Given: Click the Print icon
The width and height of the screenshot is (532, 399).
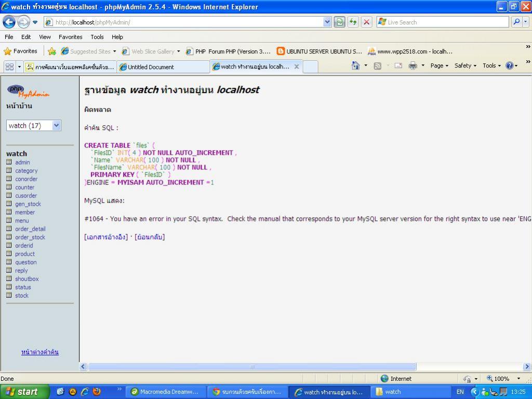Looking at the screenshot, I should click(413, 65).
